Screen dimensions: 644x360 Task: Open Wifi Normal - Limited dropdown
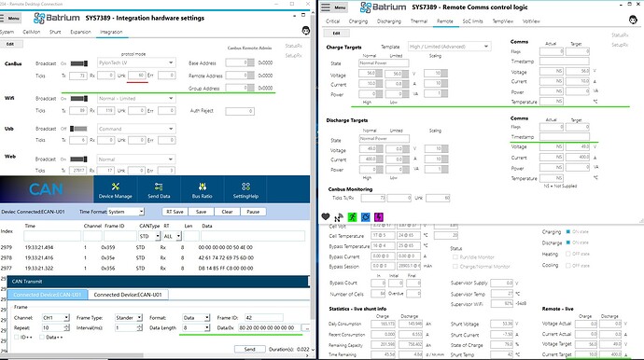coord(136,99)
